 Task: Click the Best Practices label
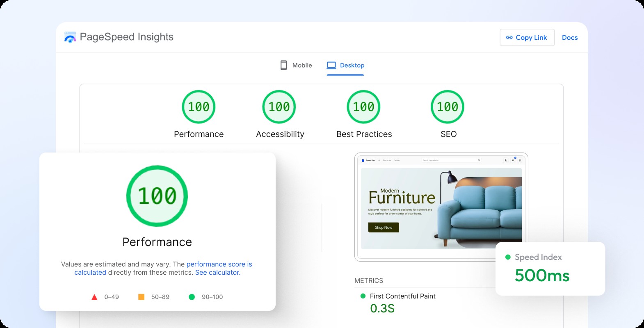(364, 134)
